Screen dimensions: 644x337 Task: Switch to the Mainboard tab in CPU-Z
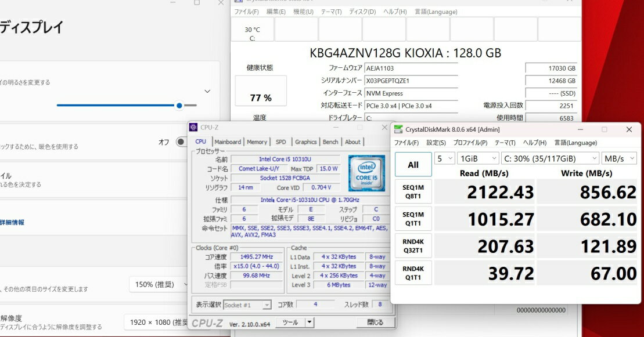pos(228,142)
